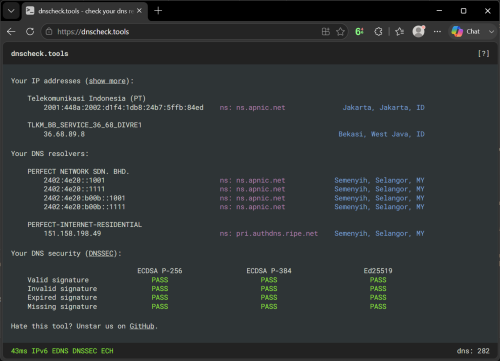Click resolver 2402:4e20:b00b::1001

tap(84, 198)
